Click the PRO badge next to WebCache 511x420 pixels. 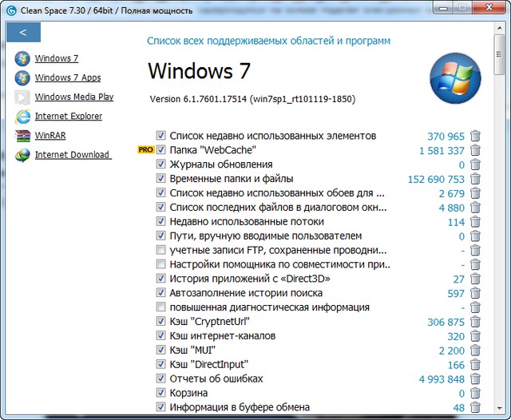tap(145, 150)
